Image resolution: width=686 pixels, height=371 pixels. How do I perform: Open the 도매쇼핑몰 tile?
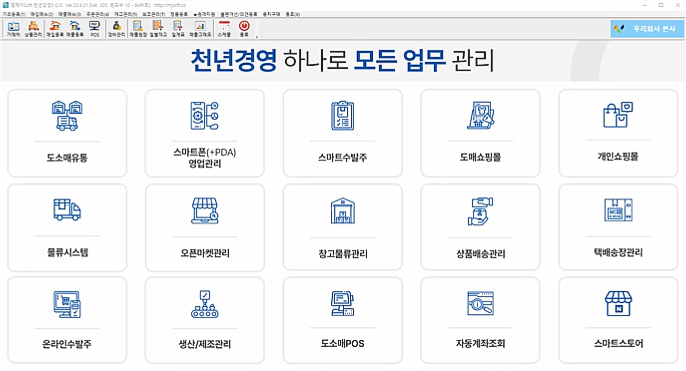(480, 133)
